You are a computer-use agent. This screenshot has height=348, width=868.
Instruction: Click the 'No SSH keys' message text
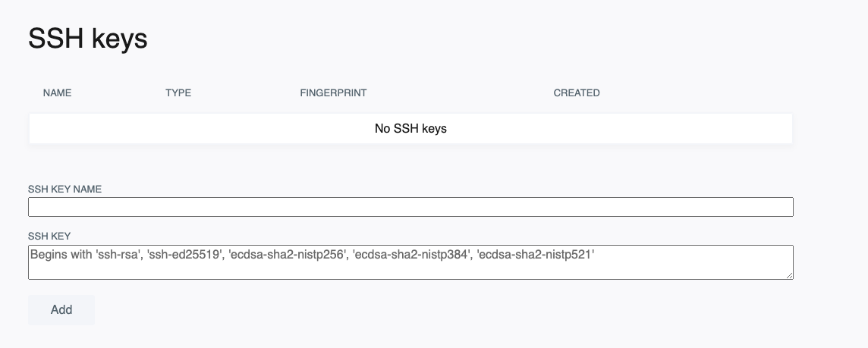click(x=410, y=129)
